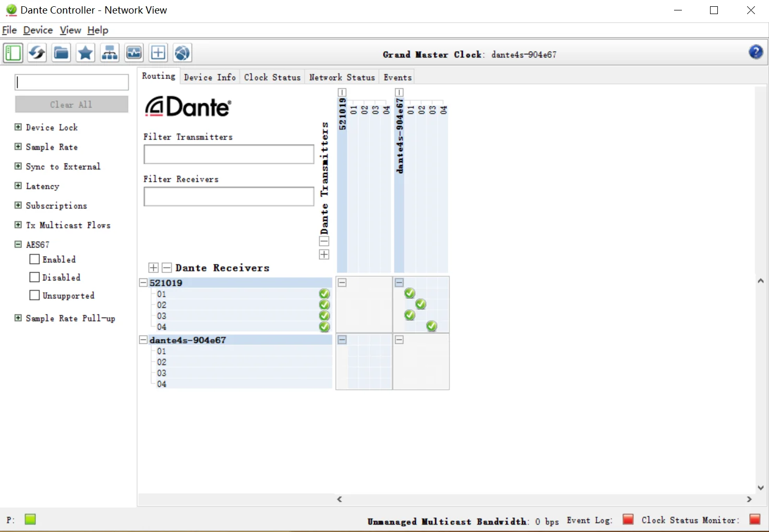Click inside the Filter Transmitters field
This screenshot has height=532, width=769.
tap(228, 154)
